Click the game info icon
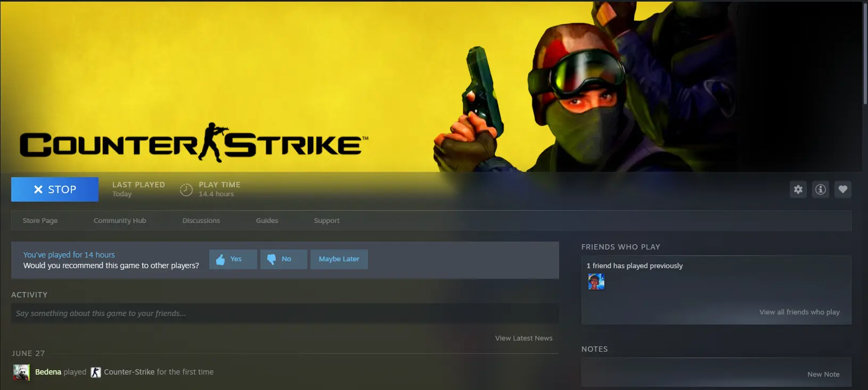 (x=820, y=189)
